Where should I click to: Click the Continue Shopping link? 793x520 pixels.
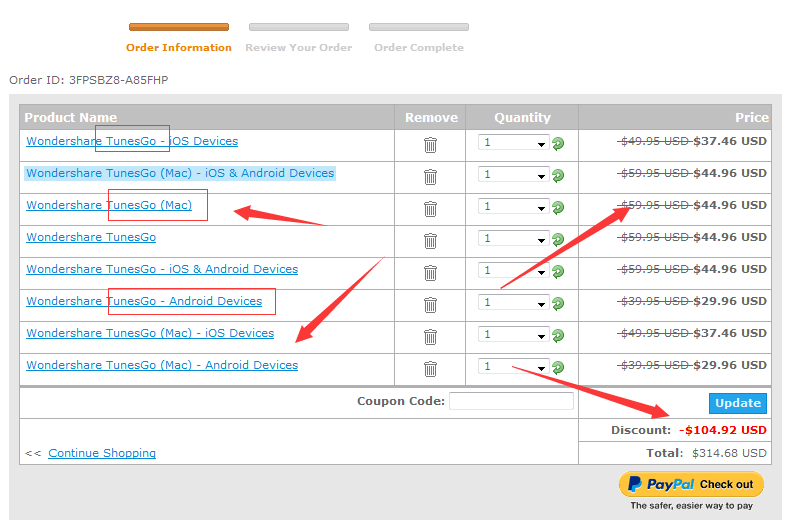point(102,453)
